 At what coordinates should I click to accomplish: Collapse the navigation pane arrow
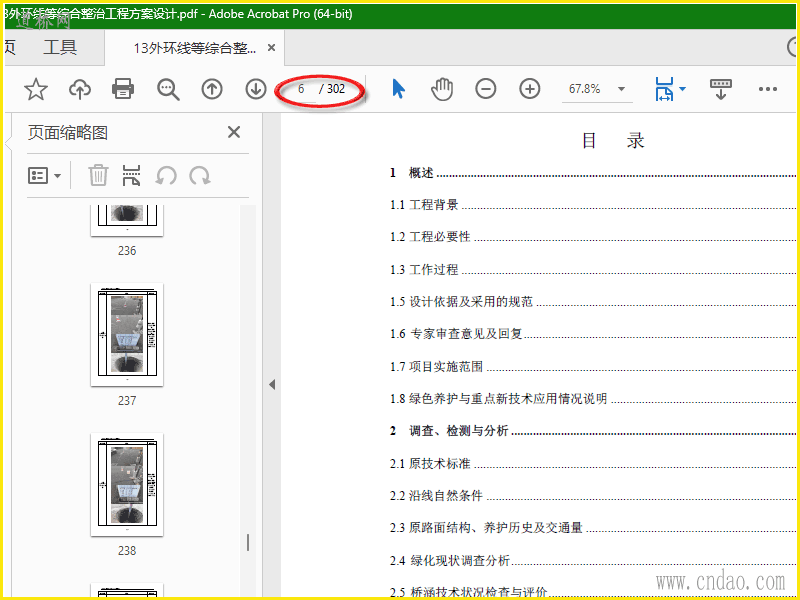(272, 384)
